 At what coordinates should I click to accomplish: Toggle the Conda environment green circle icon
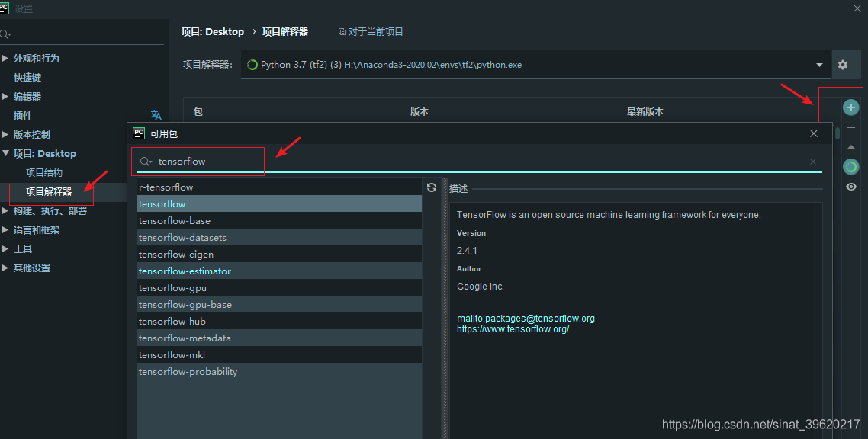click(851, 166)
